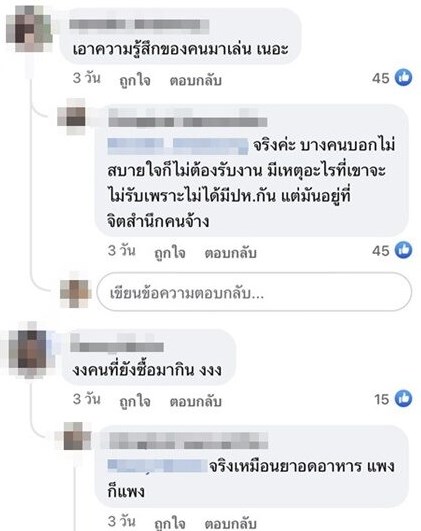Click avatar next to reply input box
Screen dimensions: 421x531
click(x=75, y=290)
